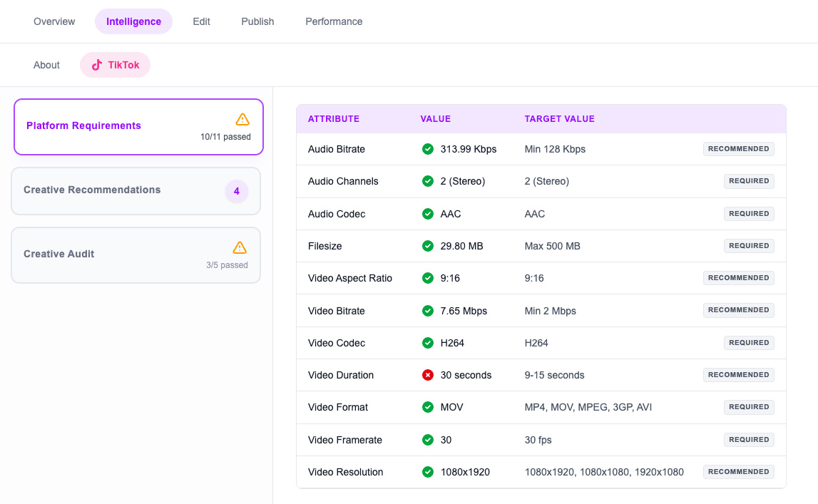The height and width of the screenshot is (504, 818).
Task: Click the purple 4 count badge
Action: tap(237, 191)
